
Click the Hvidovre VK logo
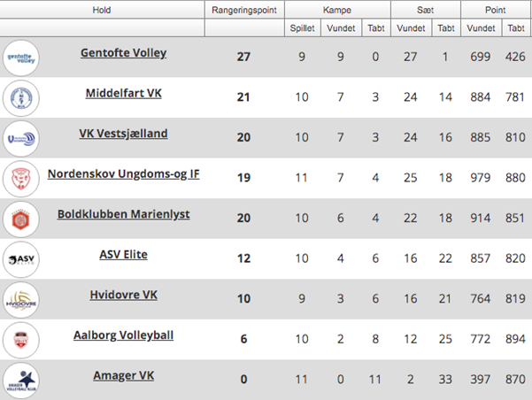tap(21, 300)
